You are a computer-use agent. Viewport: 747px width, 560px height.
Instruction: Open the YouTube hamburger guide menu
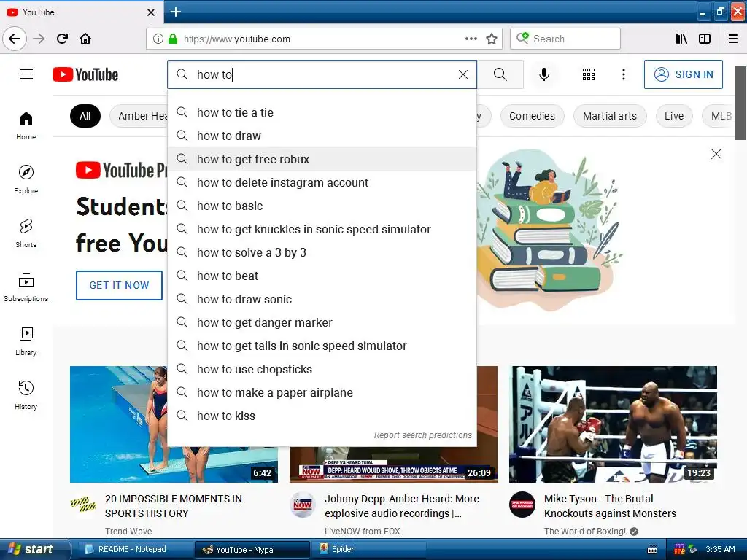click(x=26, y=74)
